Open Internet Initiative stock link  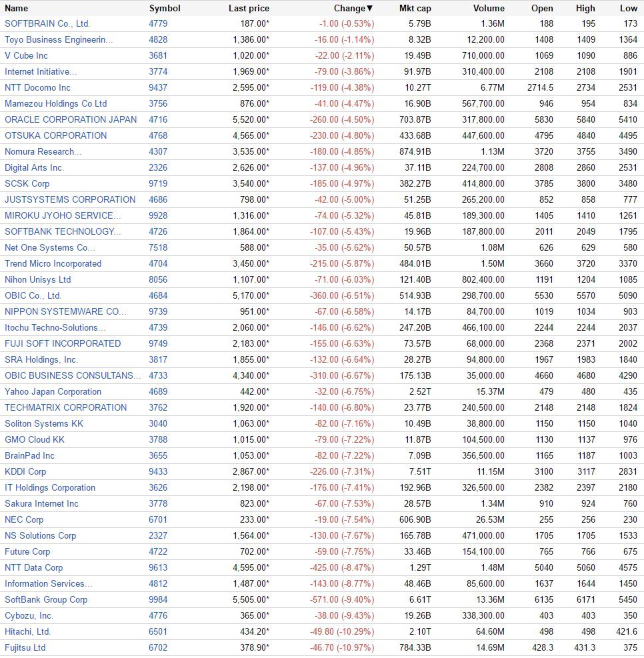pos(41,71)
